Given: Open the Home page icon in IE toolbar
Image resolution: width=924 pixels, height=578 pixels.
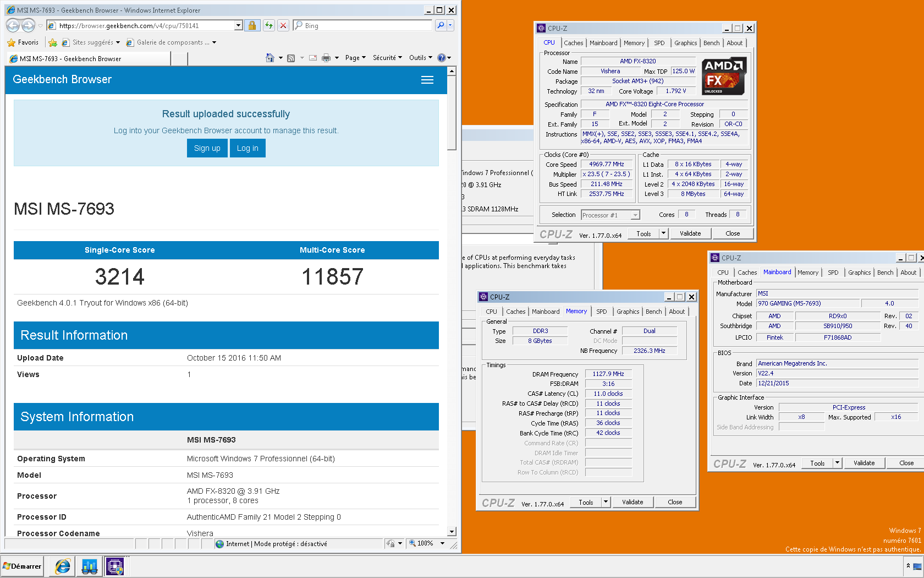Looking at the screenshot, I should pos(269,58).
